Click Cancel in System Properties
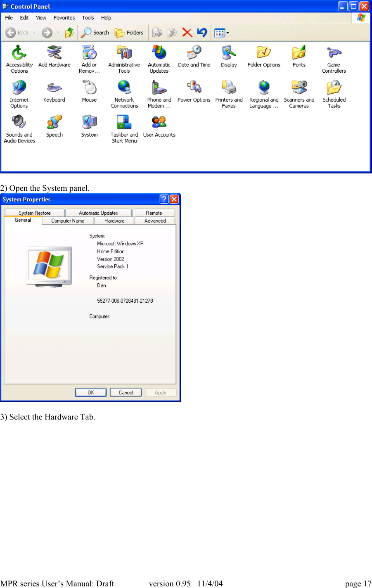The width and height of the screenshot is (372, 588). tap(125, 392)
